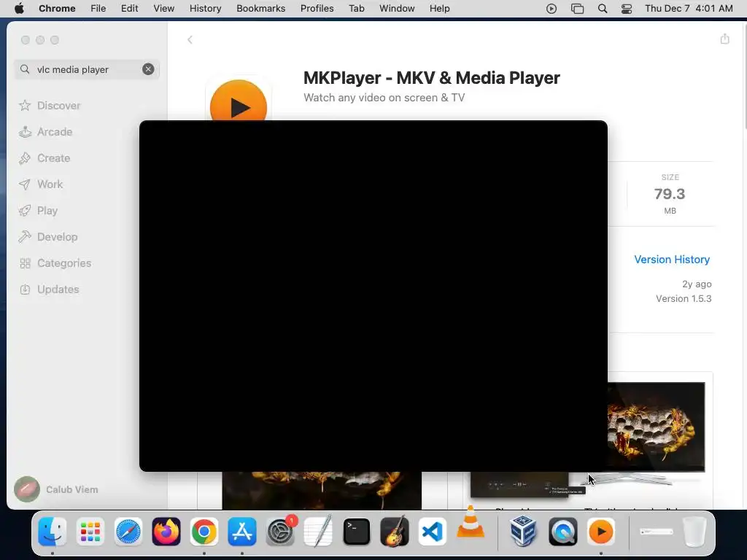
Task: Click the App Store page scrollbar
Action: (744, 75)
